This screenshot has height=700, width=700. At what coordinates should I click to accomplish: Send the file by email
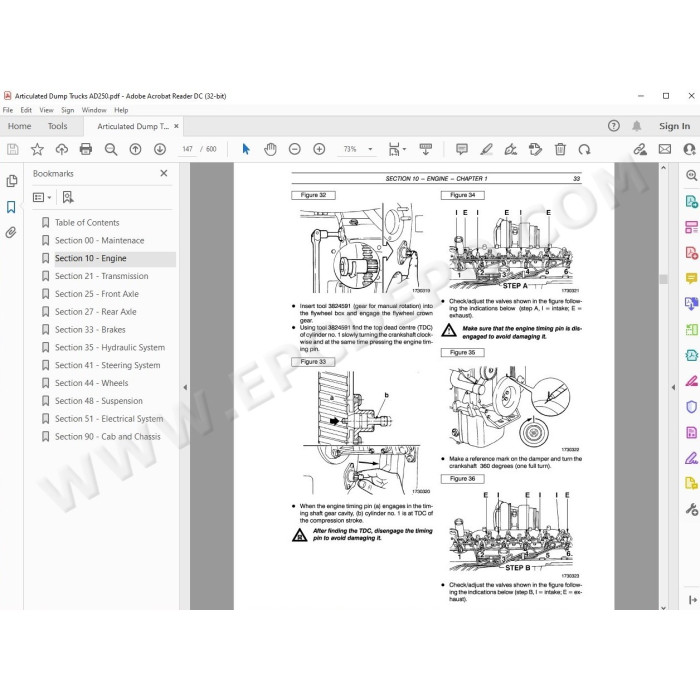[665, 149]
